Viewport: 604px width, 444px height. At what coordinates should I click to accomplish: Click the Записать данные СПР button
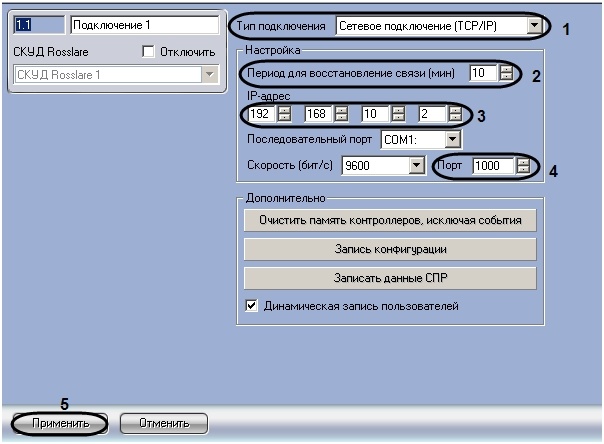(x=391, y=277)
